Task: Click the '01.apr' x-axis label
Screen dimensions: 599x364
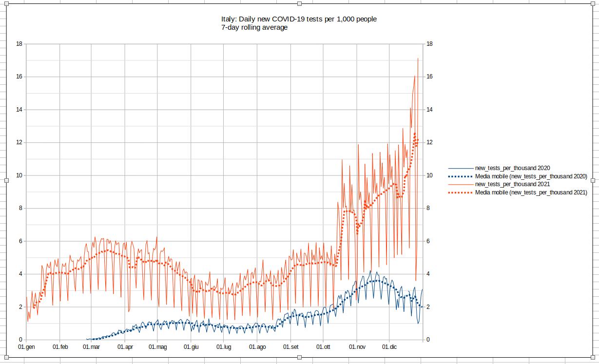Action: click(x=125, y=347)
